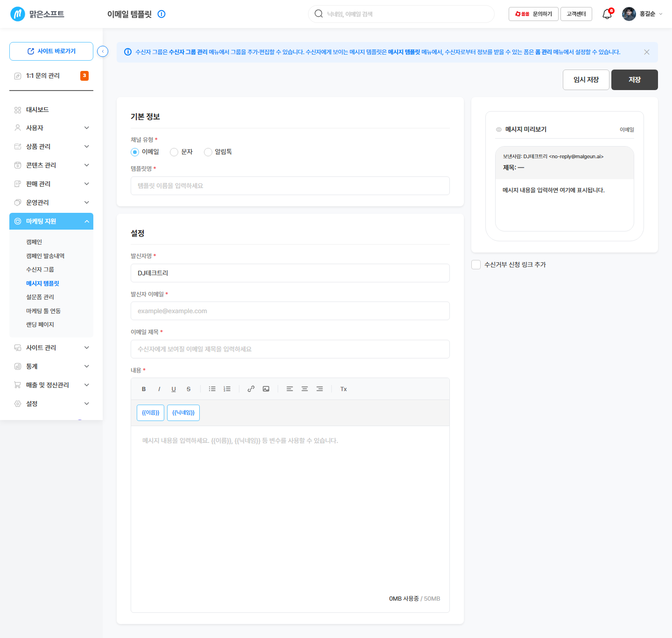Expand the 판매 관리 menu chevron
672x638 pixels.
coord(87,184)
